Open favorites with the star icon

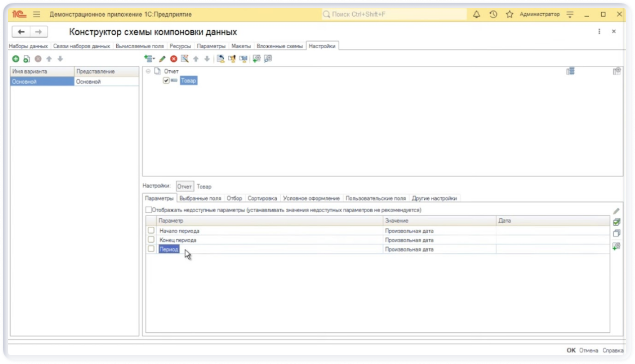click(x=509, y=15)
